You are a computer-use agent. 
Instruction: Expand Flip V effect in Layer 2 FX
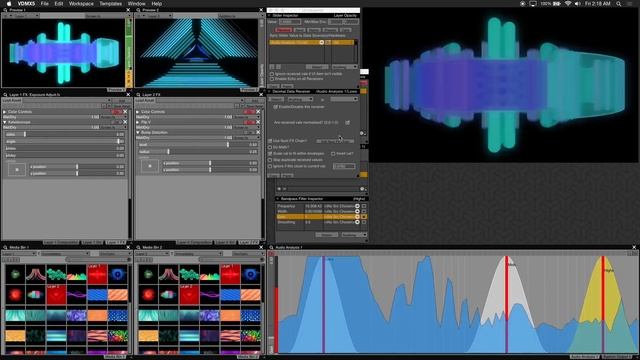coord(138,122)
